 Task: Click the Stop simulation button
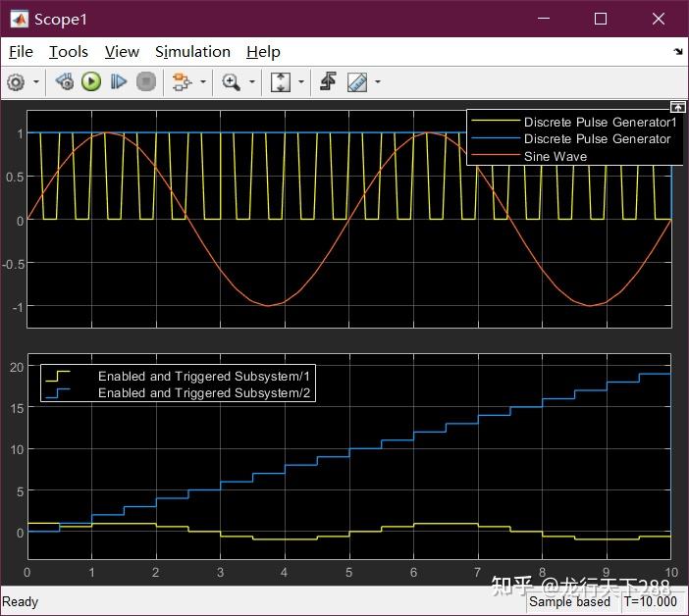point(146,82)
